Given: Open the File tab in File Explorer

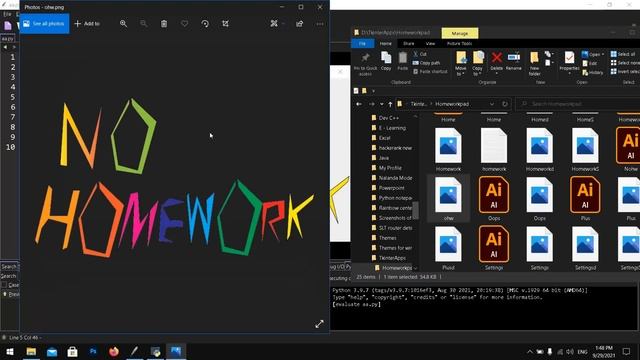Looking at the screenshot, I should pos(362,43).
